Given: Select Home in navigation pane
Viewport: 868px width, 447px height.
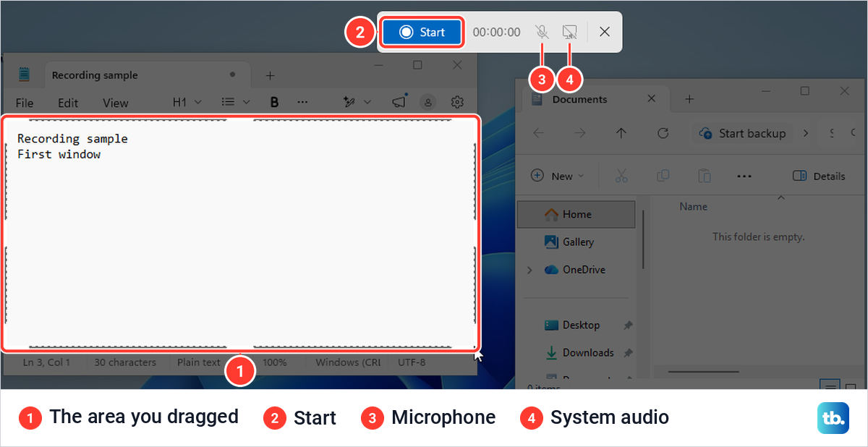Looking at the screenshot, I should click(x=576, y=214).
